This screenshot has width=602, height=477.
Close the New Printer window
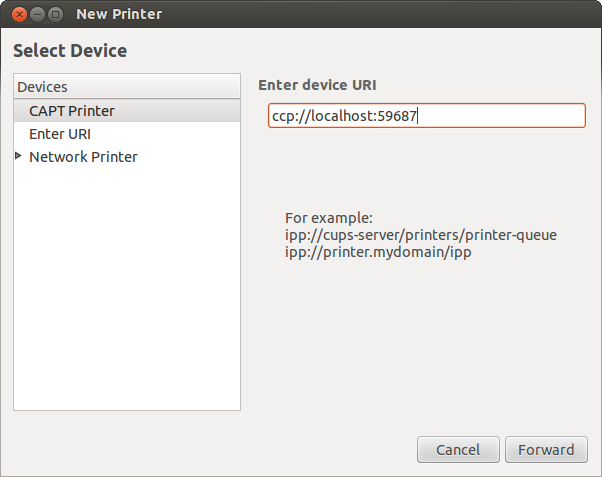click(x=19, y=15)
